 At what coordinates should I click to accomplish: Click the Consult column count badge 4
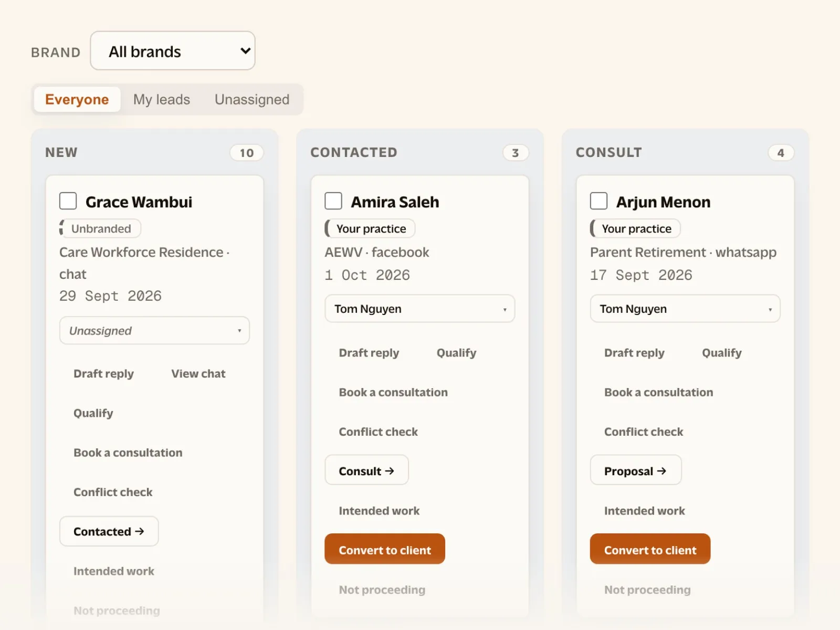781,153
